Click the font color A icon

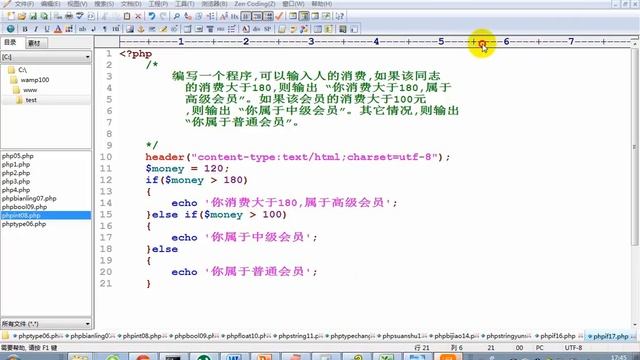coord(58,29)
